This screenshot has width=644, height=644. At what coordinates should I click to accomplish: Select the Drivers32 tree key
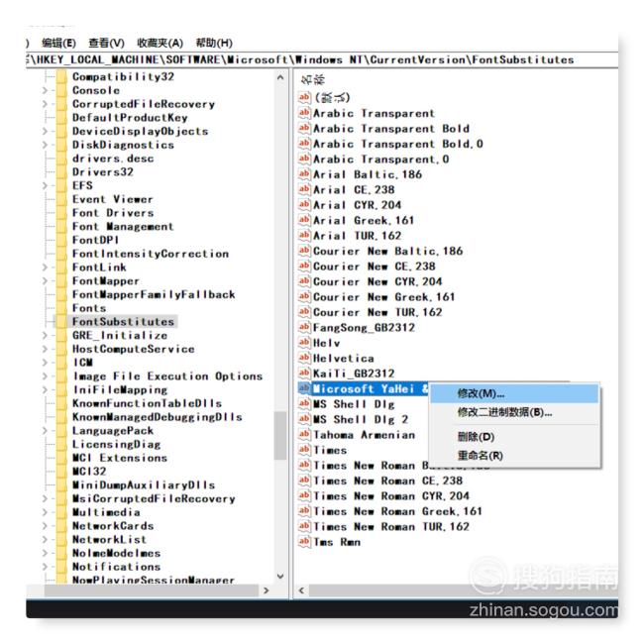pos(103,172)
